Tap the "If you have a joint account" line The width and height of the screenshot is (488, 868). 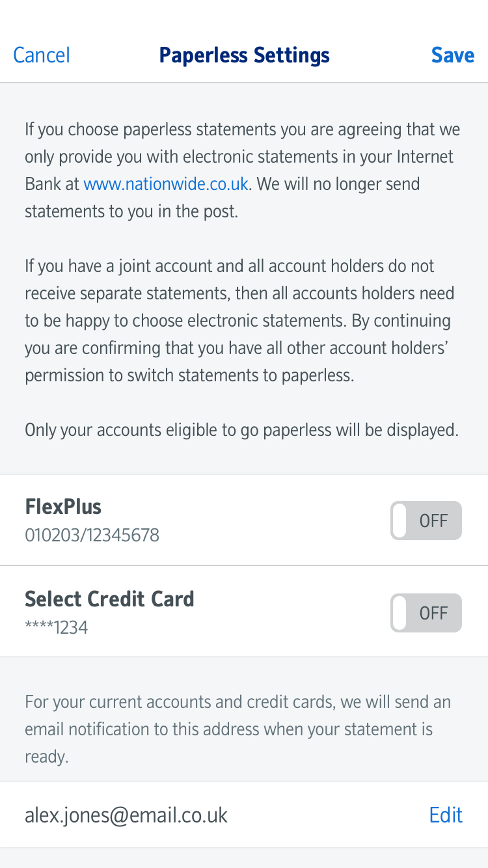[x=229, y=266]
